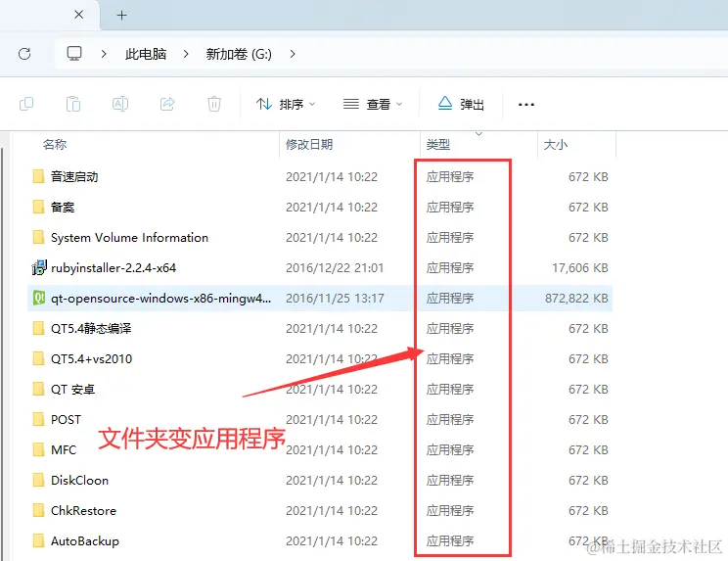Click the computer monitor icon in breadcrumb

click(x=74, y=54)
